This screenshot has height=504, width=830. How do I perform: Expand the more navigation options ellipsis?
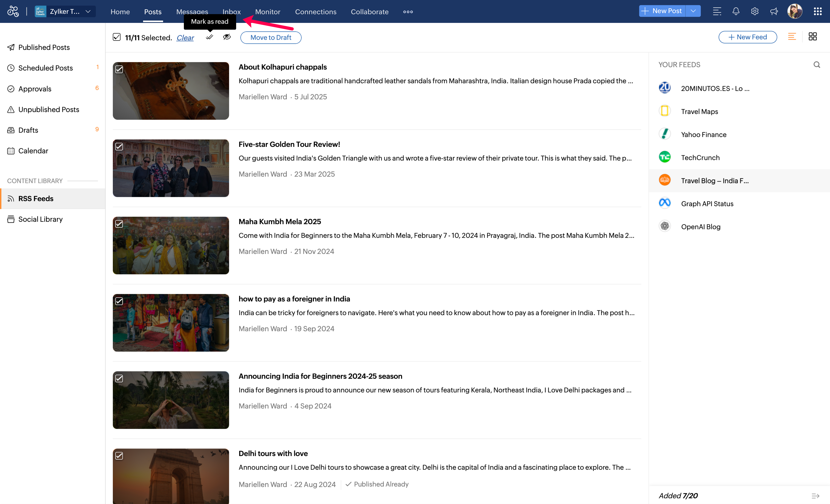(408, 12)
